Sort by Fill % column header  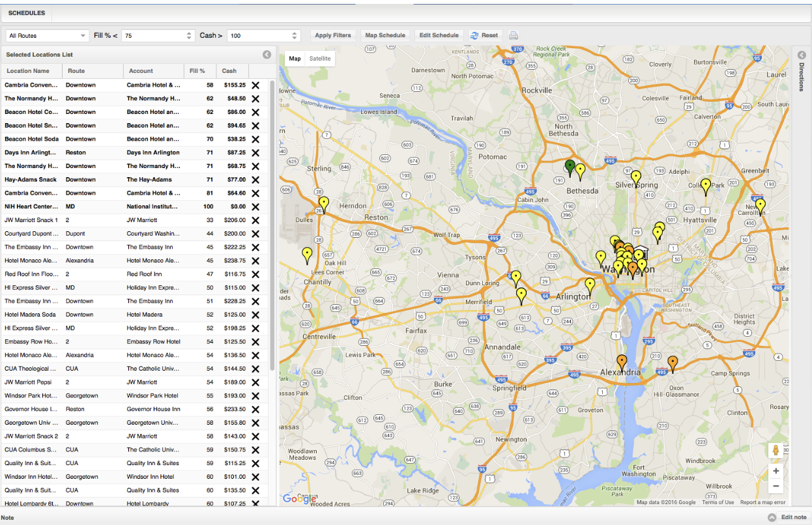point(200,71)
